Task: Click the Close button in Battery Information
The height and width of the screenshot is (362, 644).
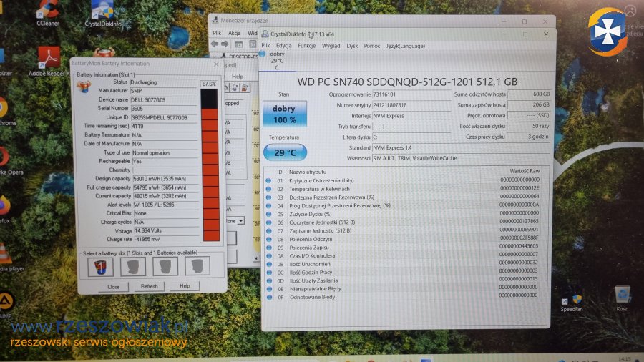Action: click(x=114, y=286)
